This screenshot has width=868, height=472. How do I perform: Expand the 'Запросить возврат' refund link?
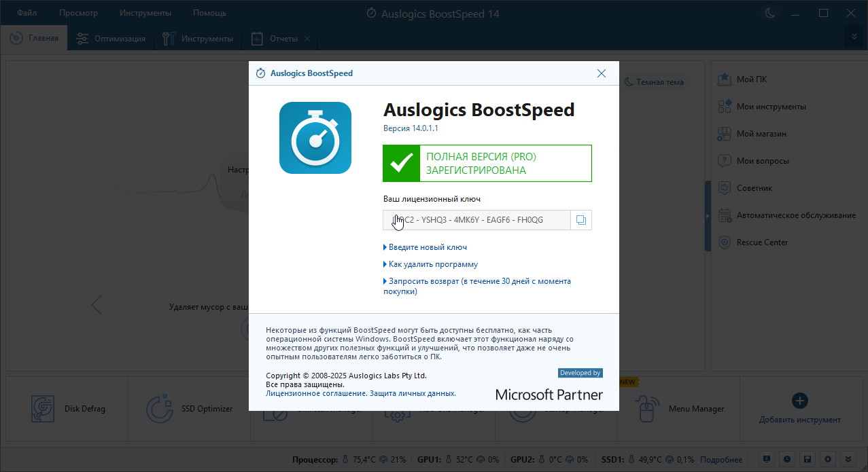click(x=477, y=286)
